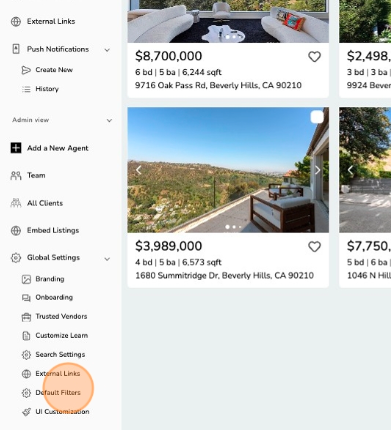Show previous photo of Summitridge Dr listing
This screenshot has width=391, height=430.
point(139,170)
